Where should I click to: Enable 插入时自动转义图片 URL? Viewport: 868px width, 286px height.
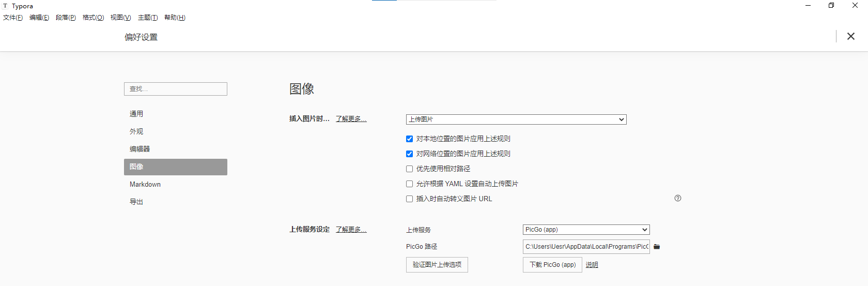click(x=409, y=199)
